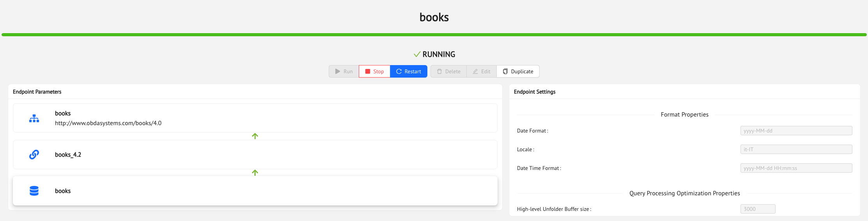Viewport: 868px width, 221px height.
Task: Click the Date Time Format label
Action: coord(539,168)
